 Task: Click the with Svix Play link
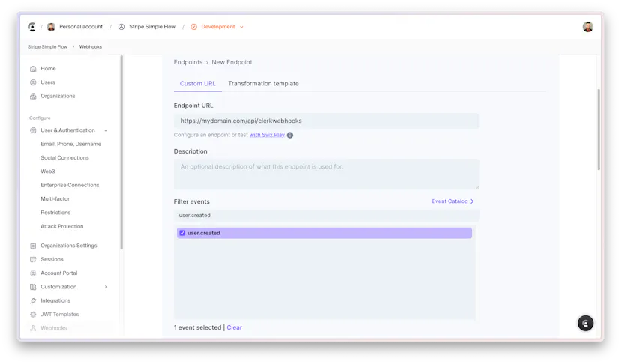(x=267, y=135)
